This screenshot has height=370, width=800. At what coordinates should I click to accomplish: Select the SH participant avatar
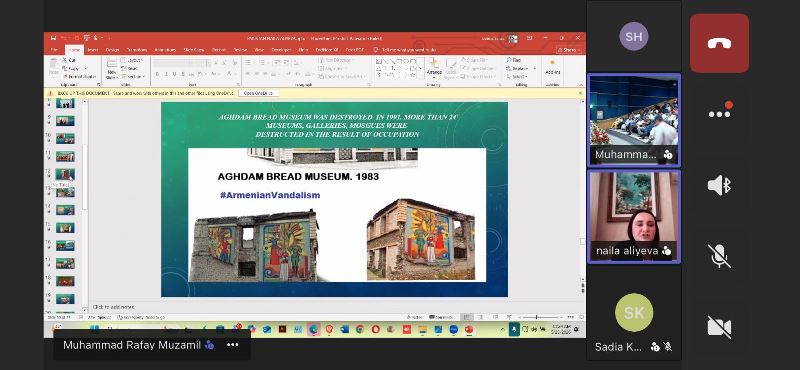[634, 36]
